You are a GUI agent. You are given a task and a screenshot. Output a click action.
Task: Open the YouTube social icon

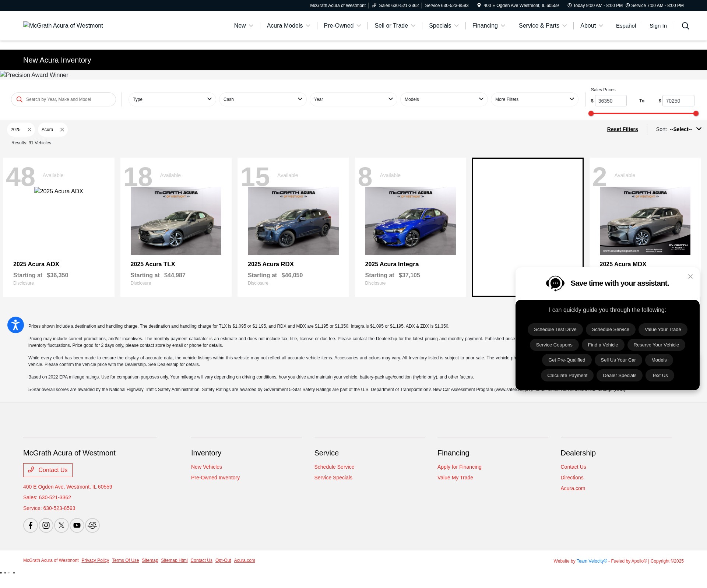pos(77,525)
